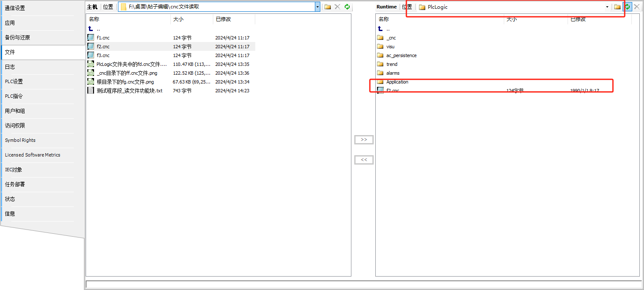
Task: Click the _cnc folder icon in Runtime
Action: coord(380,38)
